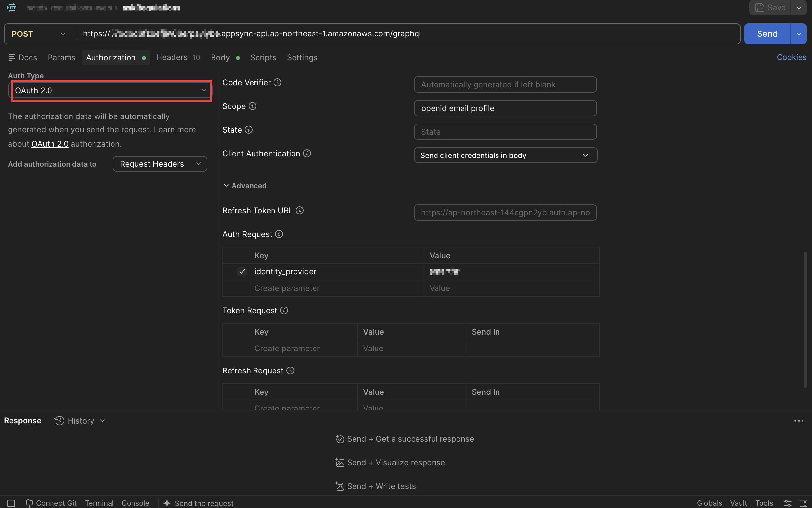Follow the OAuth 2.0 learn more link
The height and width of the screenshot is (508, 812).
pyautogui.click(x=50, y=144)
